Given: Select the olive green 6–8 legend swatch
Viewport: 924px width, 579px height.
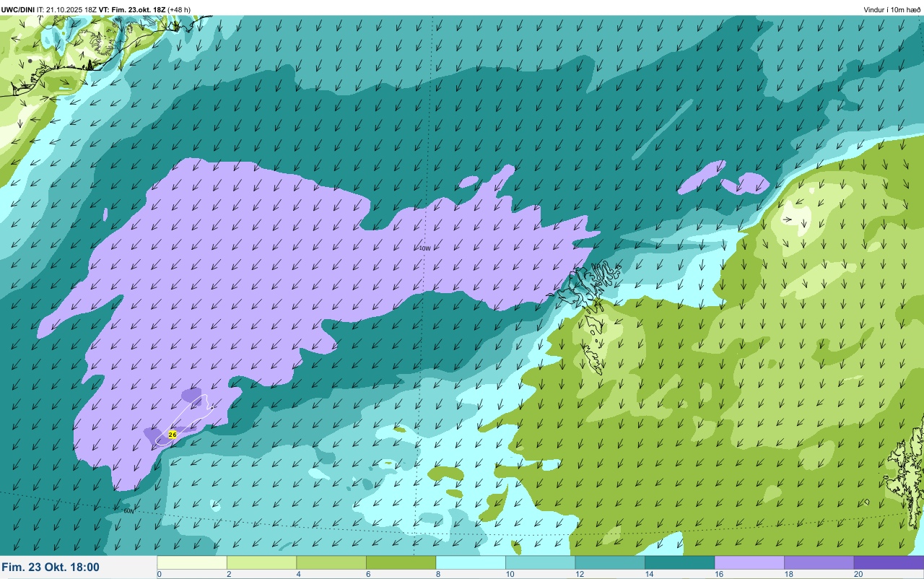Looking at the screenshot, I should click(x=401, y=562).
